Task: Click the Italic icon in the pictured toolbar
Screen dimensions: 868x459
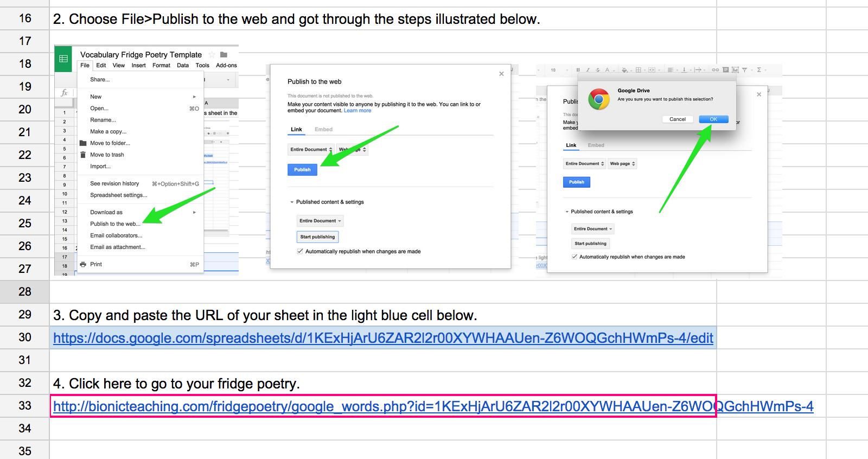Action: pos(588,70)
